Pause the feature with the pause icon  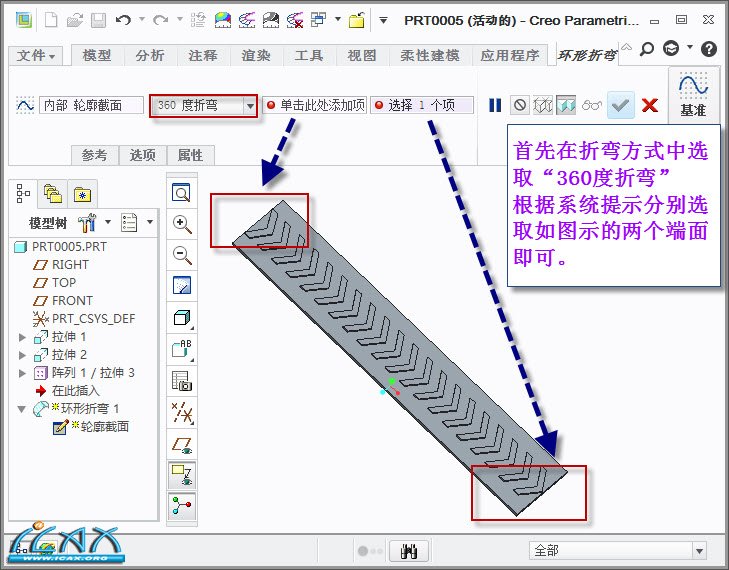click(495, 106)
